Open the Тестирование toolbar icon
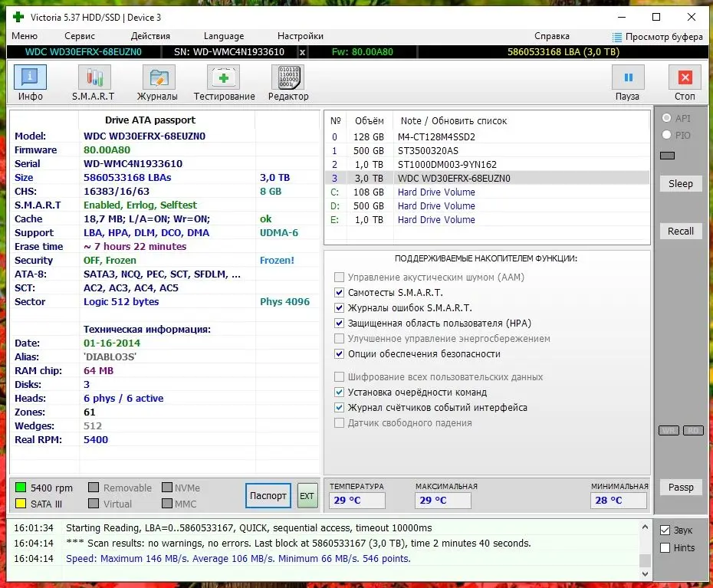Viewport: 713px width, 588px height. point(223,77)
